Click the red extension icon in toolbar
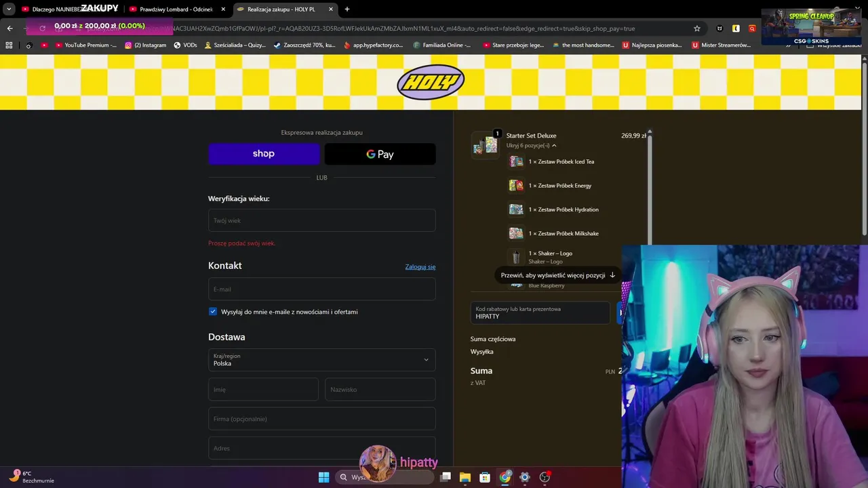 (752, 28)
